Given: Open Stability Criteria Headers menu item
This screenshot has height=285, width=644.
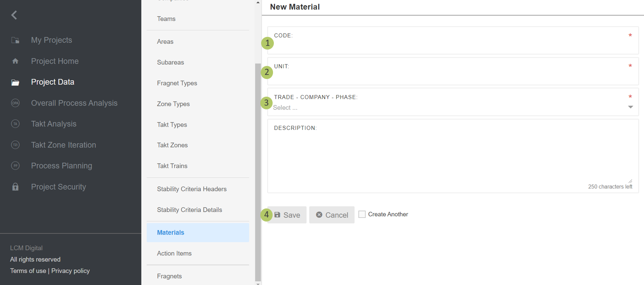Looking at the screenshot, I should click(x=191, y=189).
